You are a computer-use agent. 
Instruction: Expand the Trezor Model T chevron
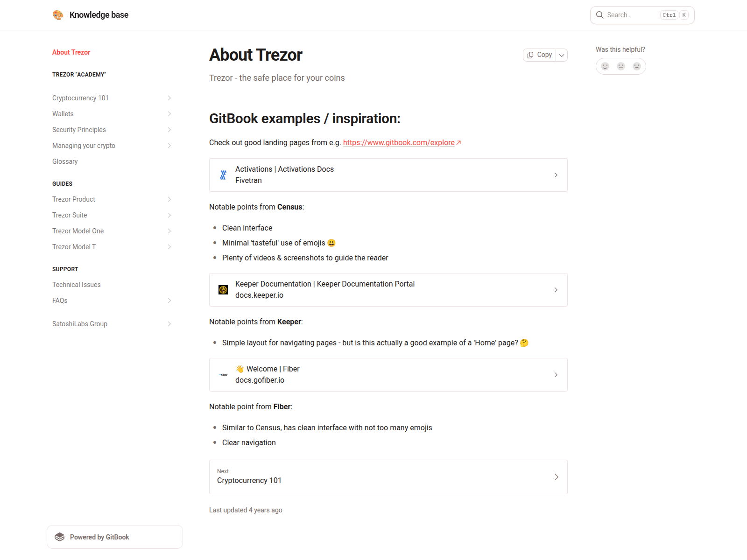(x=169, y=247)
